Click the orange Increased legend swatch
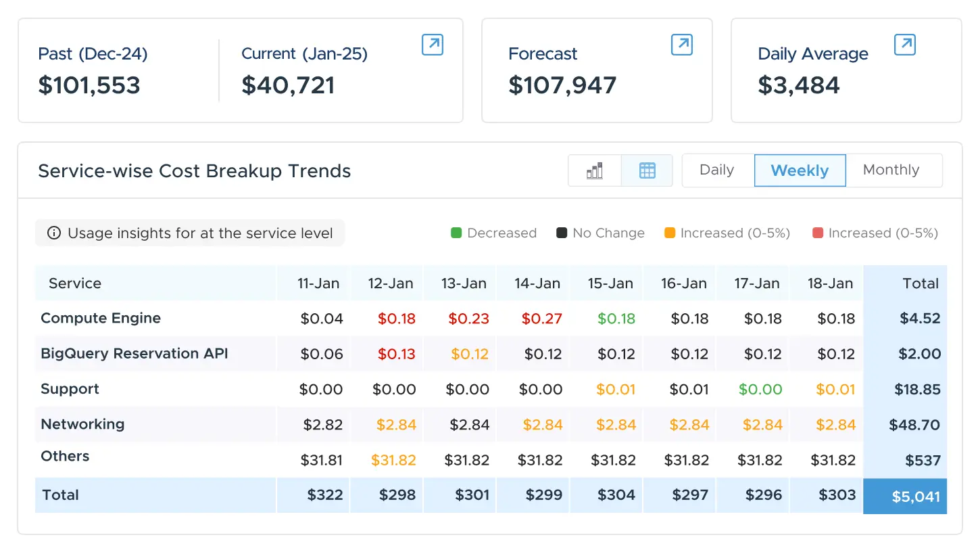980x552 pixels. click(x=670, y=233)
